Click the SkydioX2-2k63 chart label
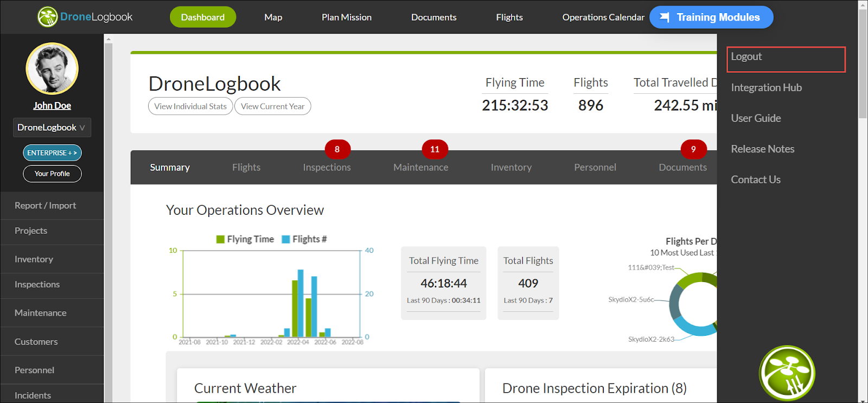 651,340
